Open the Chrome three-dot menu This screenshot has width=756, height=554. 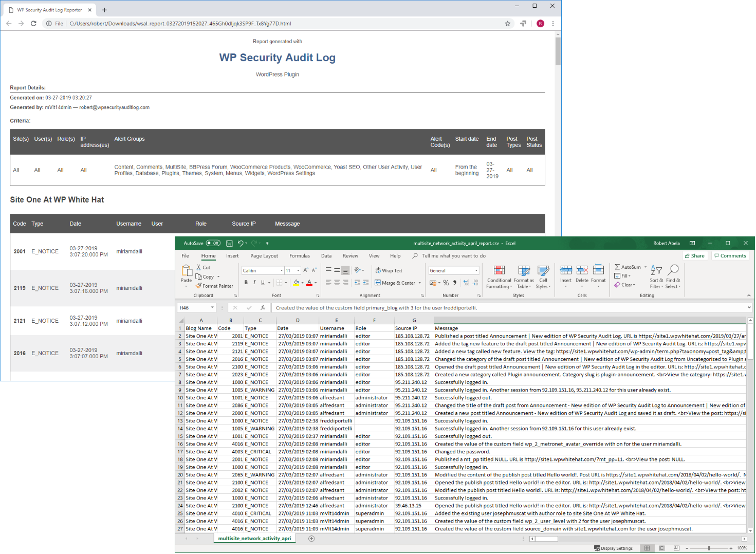click(x=553, y=24)
